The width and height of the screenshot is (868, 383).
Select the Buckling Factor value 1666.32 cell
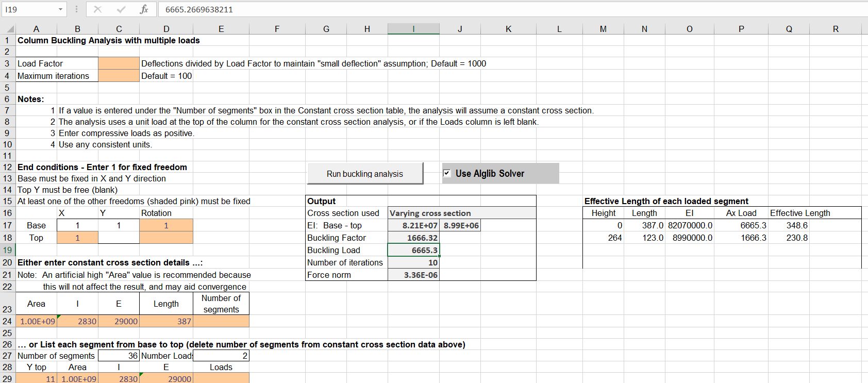point(413,238)
